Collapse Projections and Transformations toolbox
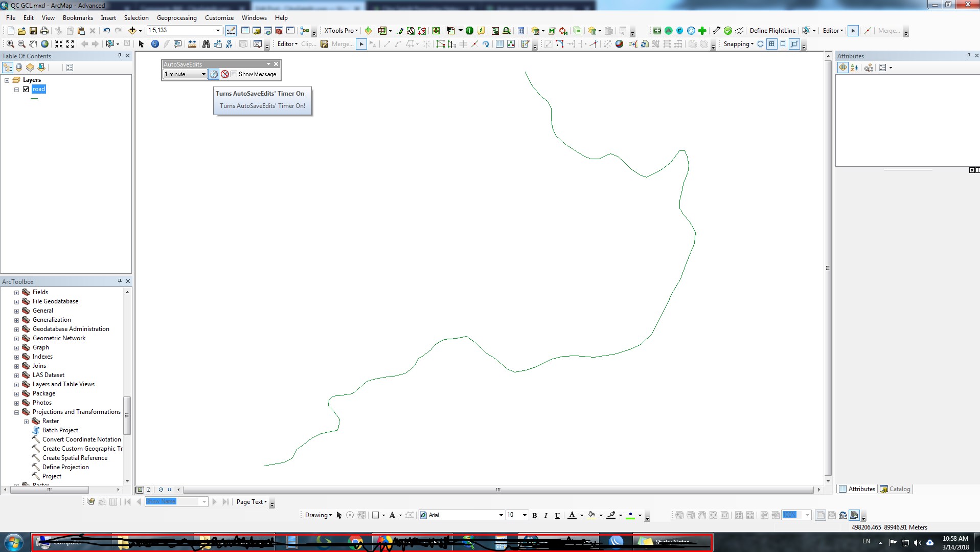Viewport: 980px width, 552px height. click(x=16, y=412)
